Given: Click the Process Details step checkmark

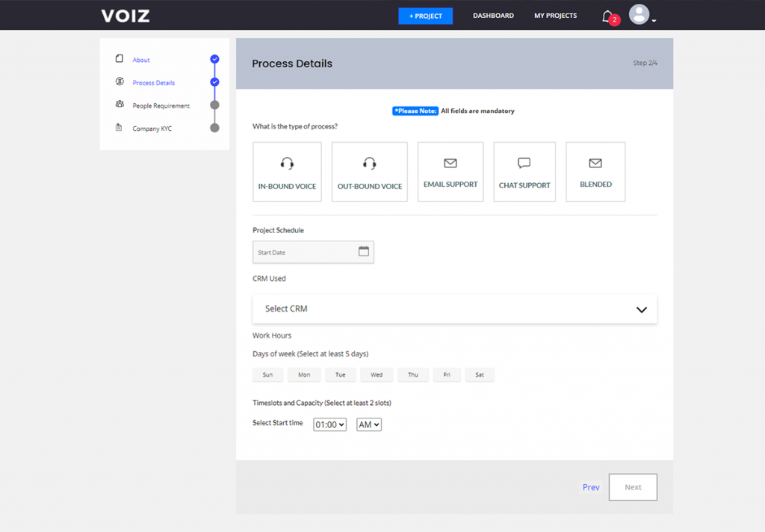Looking at the screenshot, I should [214, 82].
